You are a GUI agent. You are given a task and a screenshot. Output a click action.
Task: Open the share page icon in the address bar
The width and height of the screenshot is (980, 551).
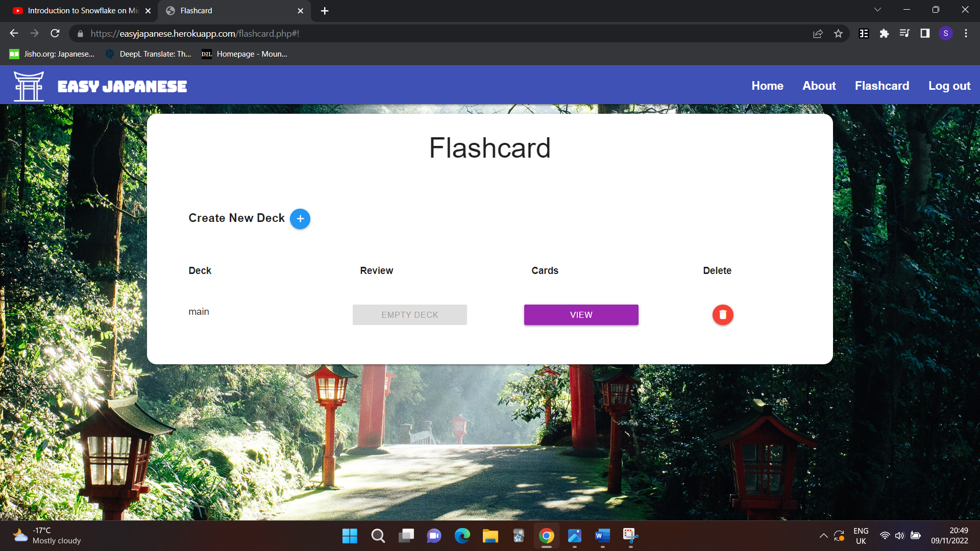point(818,34)
